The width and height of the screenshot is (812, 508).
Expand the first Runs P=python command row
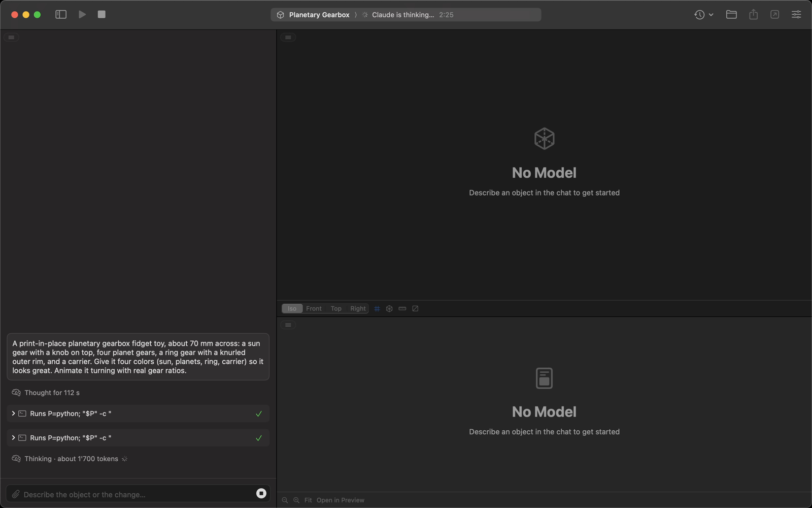[138, 414]
